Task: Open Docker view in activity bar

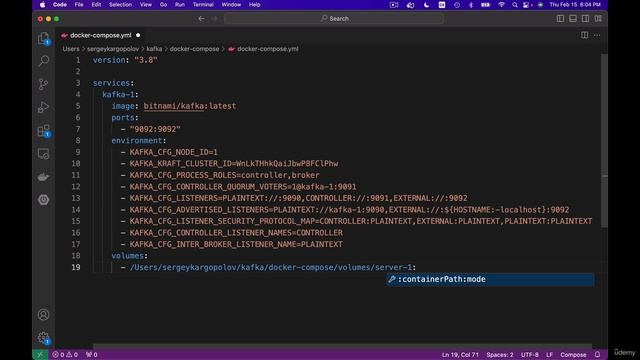Action: [43, 177]
